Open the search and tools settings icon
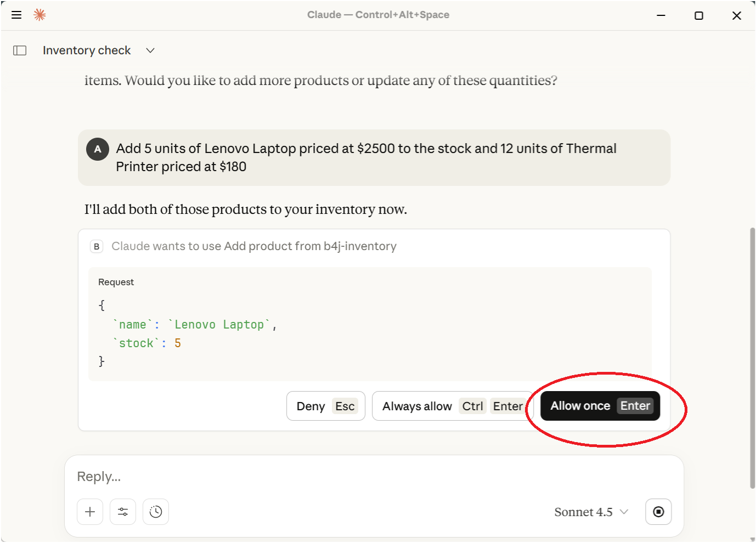 (123, 512)
